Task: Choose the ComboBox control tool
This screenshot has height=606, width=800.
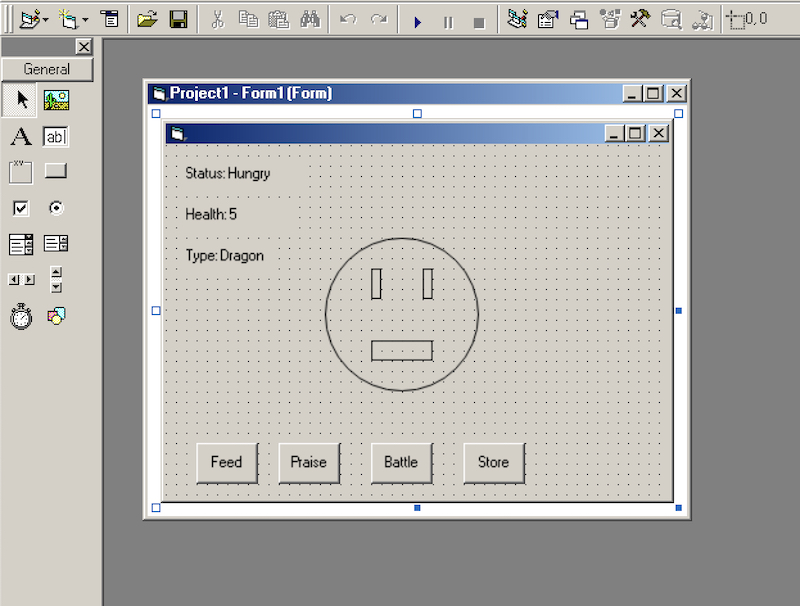Action: click(x=21, y=244)
